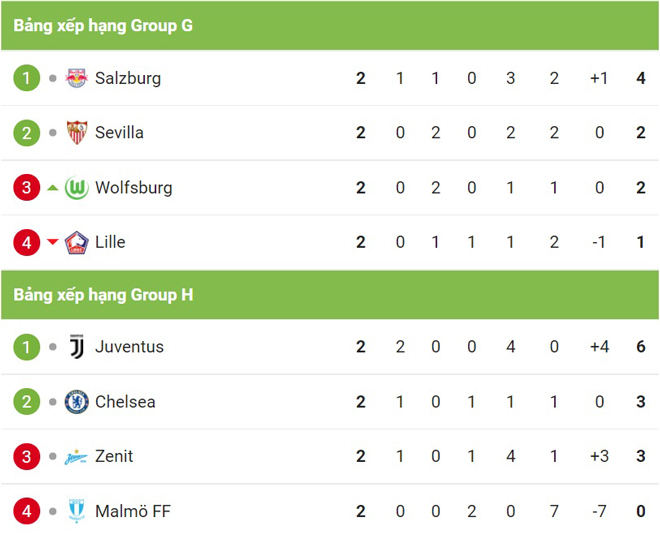The image size is (660, 541).
Task: Click the Wolfsburg W logo
Action: pos(77,188)
